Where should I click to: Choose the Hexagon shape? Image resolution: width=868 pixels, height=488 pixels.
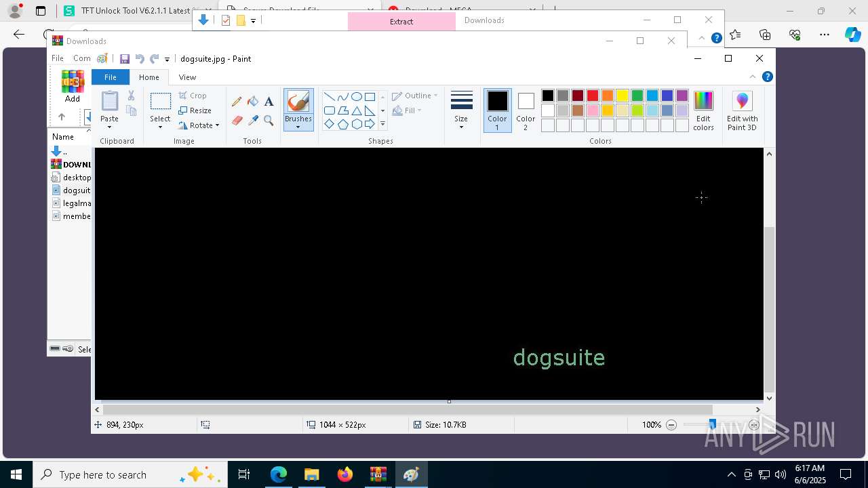pos(356,124)
